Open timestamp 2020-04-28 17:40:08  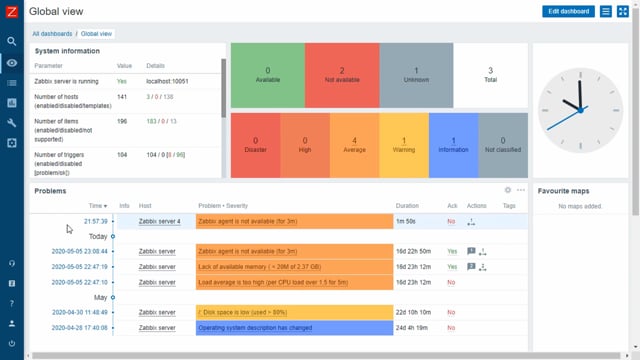tap(80, 328)
